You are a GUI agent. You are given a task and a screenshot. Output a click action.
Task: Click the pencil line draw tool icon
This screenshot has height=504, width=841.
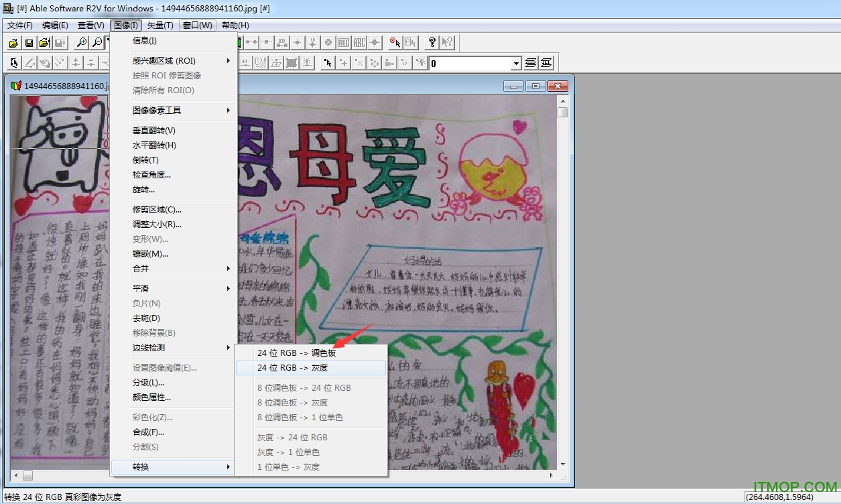pyautogui.click(x=29, y=63)
